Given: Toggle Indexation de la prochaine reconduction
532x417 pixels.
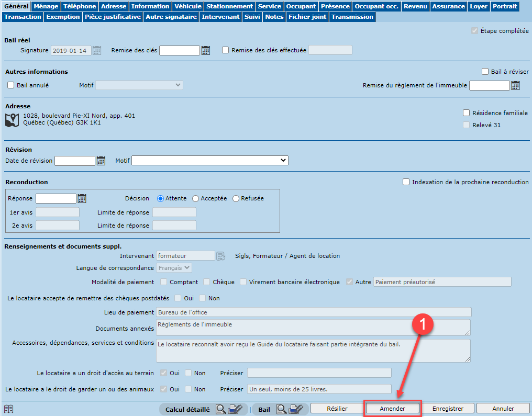Looking at the screenshot, I should click(x=406, y=182).
